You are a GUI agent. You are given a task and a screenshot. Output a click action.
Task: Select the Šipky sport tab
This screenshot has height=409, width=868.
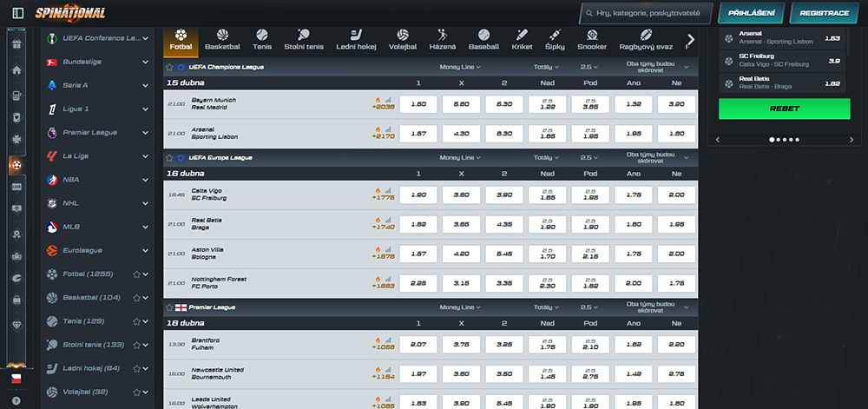(x=556, y=41)
